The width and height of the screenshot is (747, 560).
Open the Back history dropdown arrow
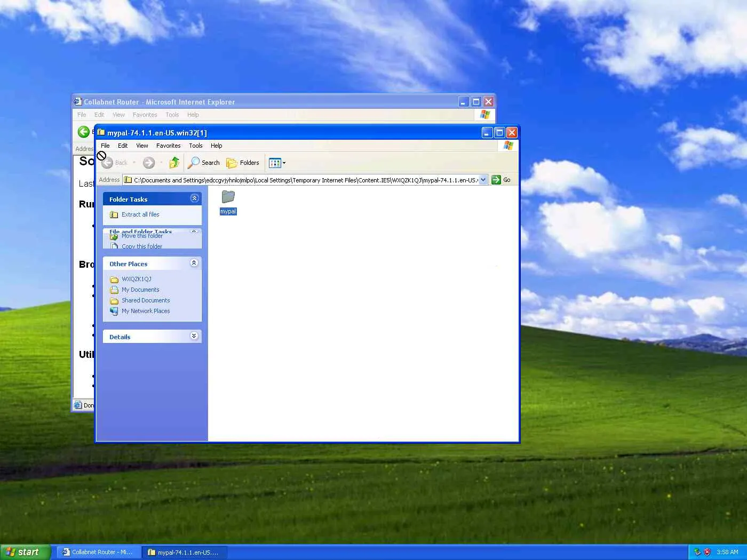tap(134, 163)
